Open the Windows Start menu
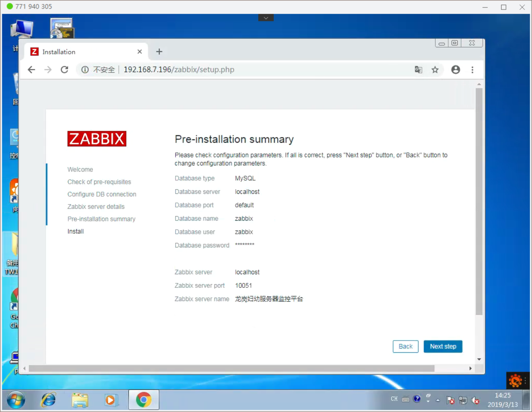Image resolution: width=532 pixels, height=412 pixels. (x=16, y=400)
